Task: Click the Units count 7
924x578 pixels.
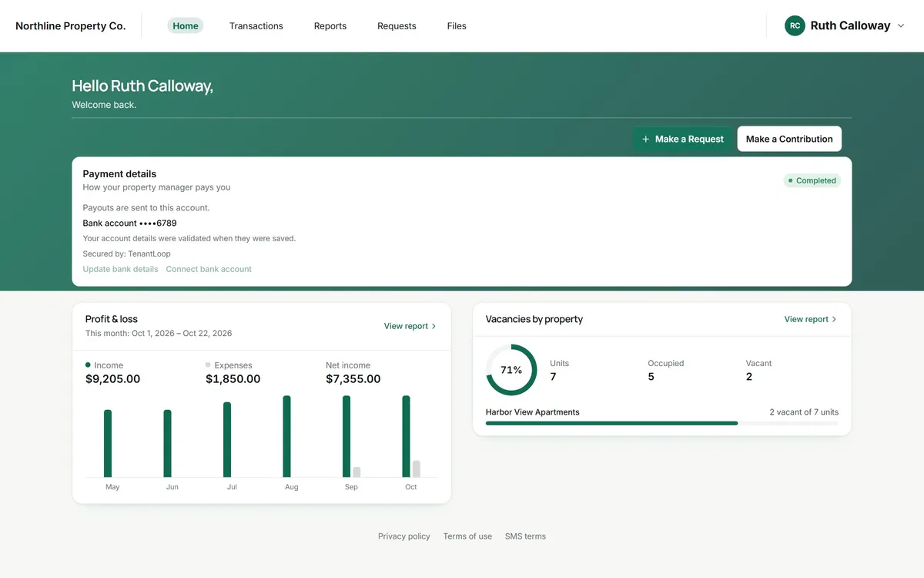Action: [x=553, y=377]
